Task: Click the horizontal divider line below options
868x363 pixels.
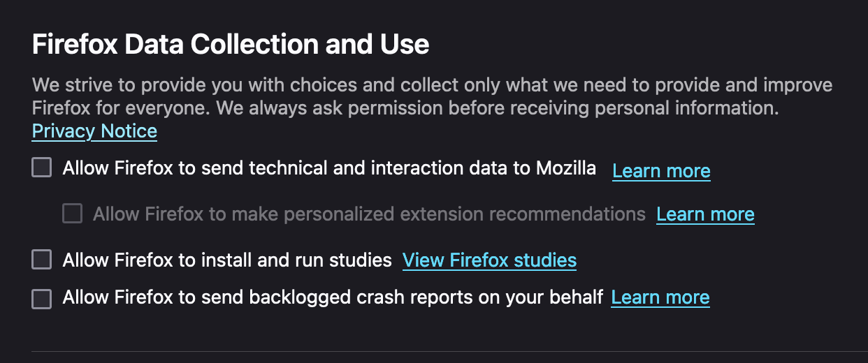Action: 447,351
